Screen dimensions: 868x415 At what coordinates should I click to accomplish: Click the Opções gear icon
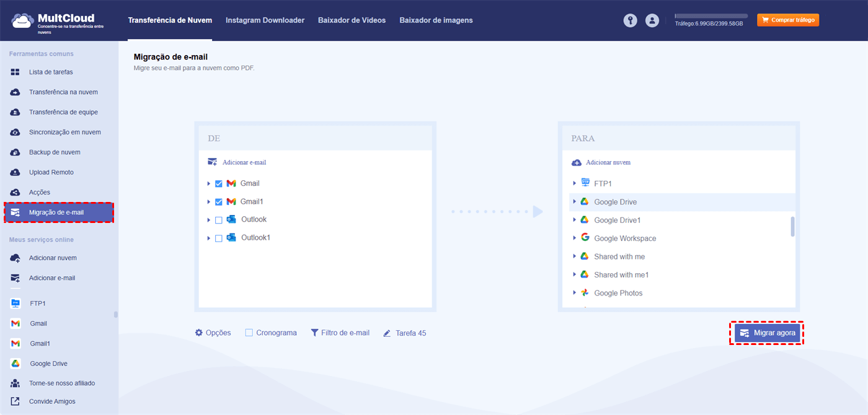click(x=199, y=333)
